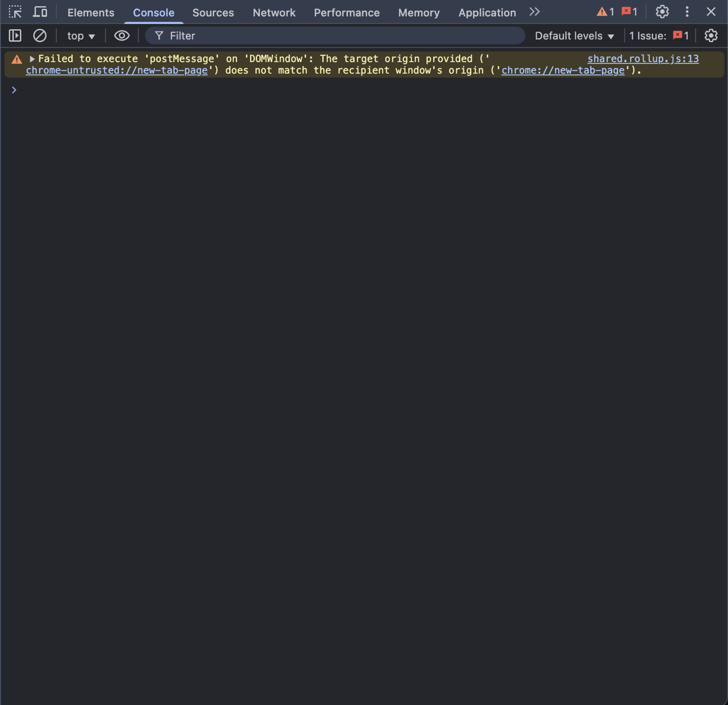Expand the postMessage warning disclosure triangle
The height and width of the screenshot is (705, 728).
coord(32,59)
